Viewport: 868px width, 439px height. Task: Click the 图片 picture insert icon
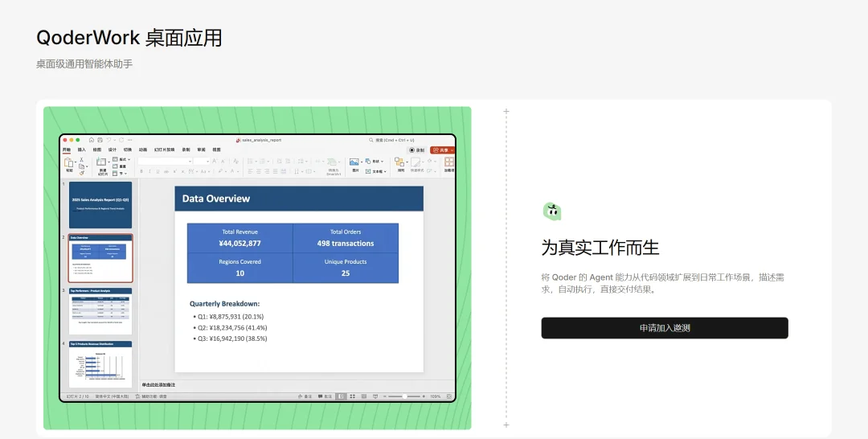[x=354, y=162]
